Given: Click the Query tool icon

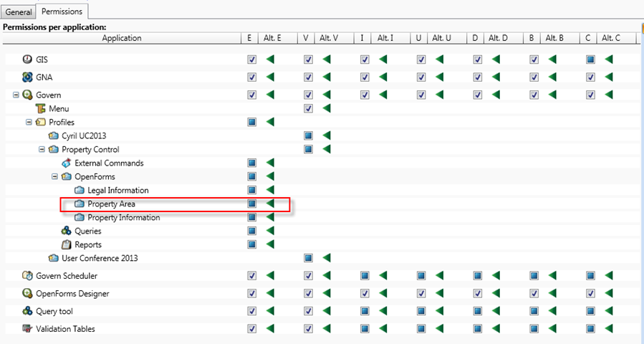Looking at the screenshot, I should pyautogui.click(x=28, y=311).
